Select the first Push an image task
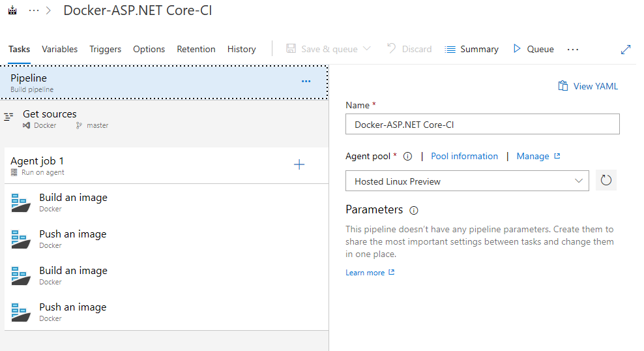Image resolution: width=644 pixels, height=351 pixels. click(166, 239)
